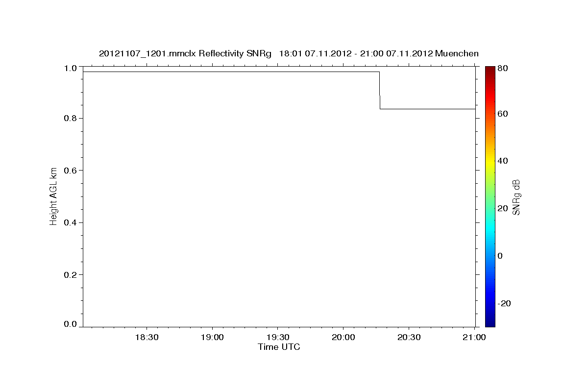Click the colorbar value 20 label
This screenshot has width=588, height=392.
(x=502, y=208)
